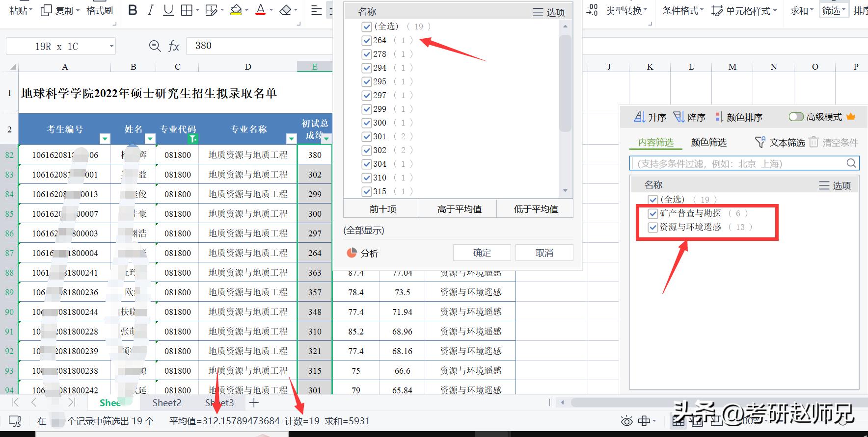Uncheck 资源与环境遥感 checkbox
Screen dimensions: 868x437
tap(652, 227)
